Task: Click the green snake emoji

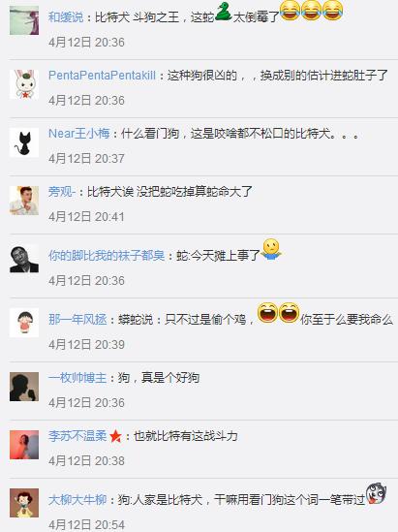Action: point(223,12)
